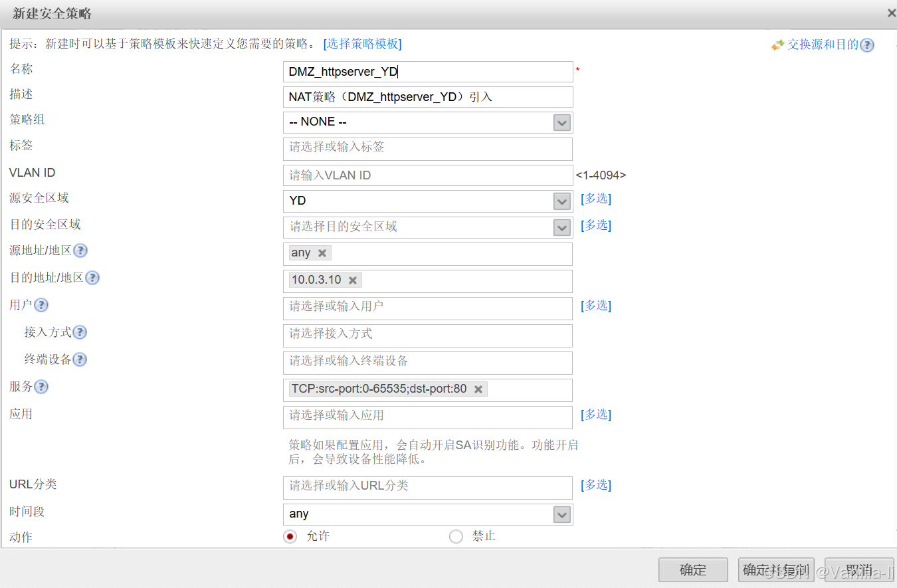Screen dimensions: 897x588
Task: Close the 新建安全策略 dialog
Action: coord(891,13)
